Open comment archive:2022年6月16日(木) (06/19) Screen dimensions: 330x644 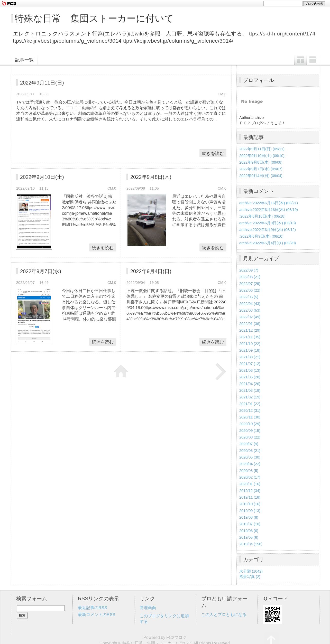[268, 210]
